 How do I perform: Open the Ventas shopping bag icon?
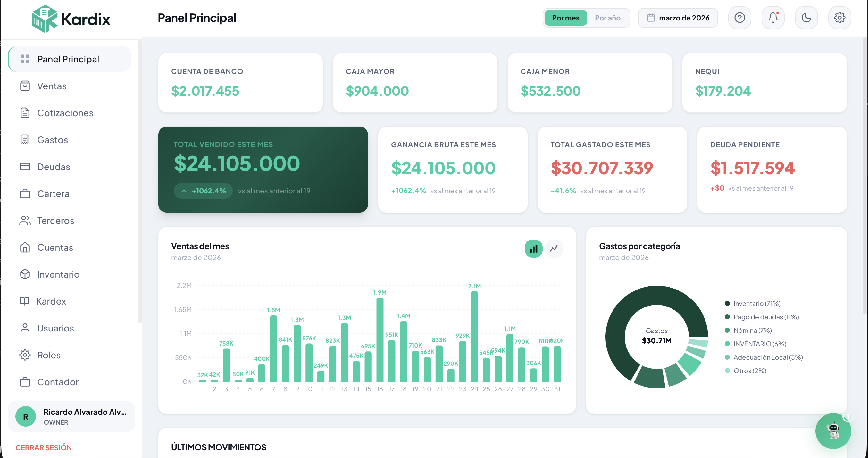[25, 86]
